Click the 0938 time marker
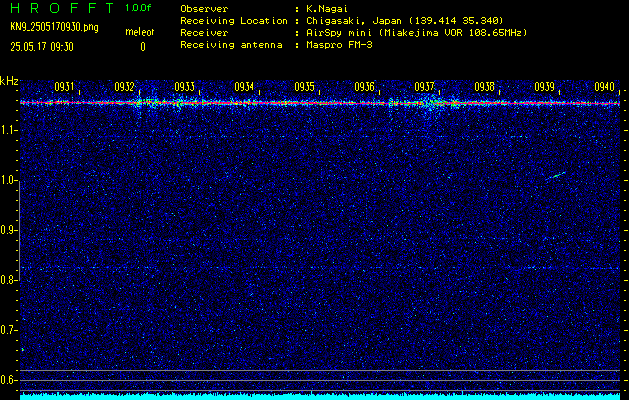629x400 pixels. pos(484,87)
